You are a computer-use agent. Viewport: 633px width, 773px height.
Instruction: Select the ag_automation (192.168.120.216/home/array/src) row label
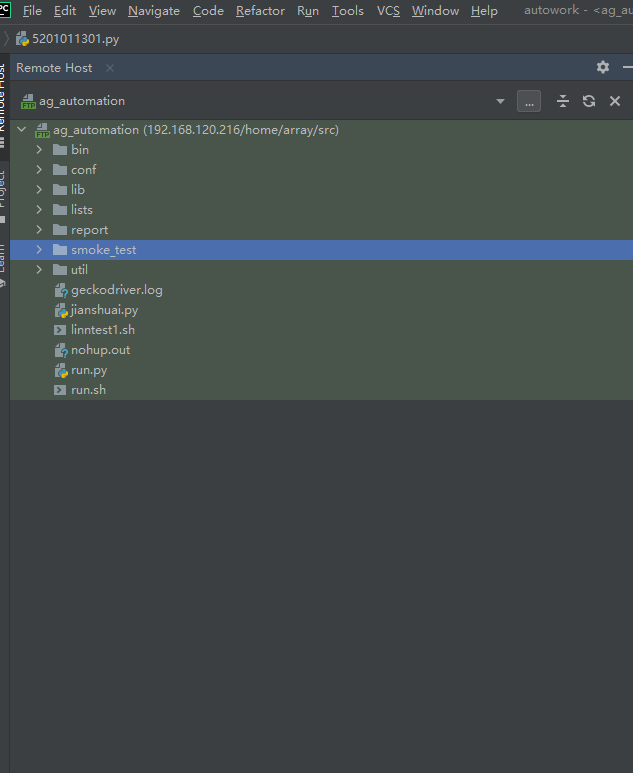[x=196, y=130]
